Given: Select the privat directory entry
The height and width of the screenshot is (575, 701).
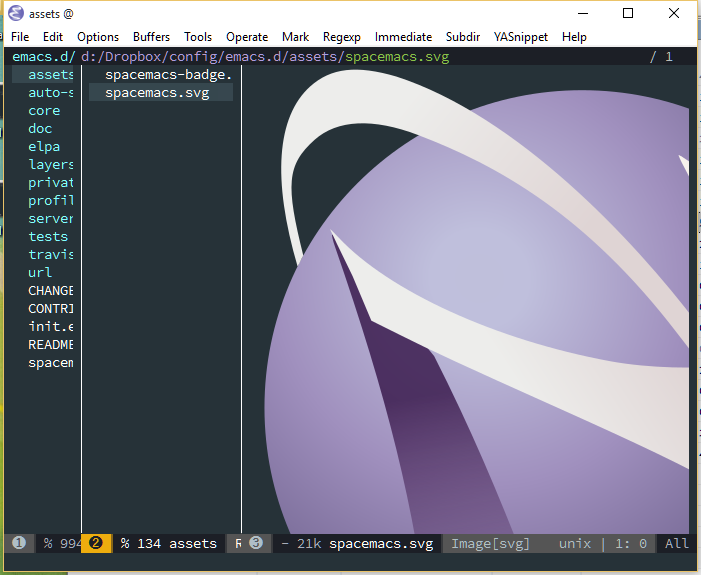Looking at the screenshot, I should pos(51,182).
